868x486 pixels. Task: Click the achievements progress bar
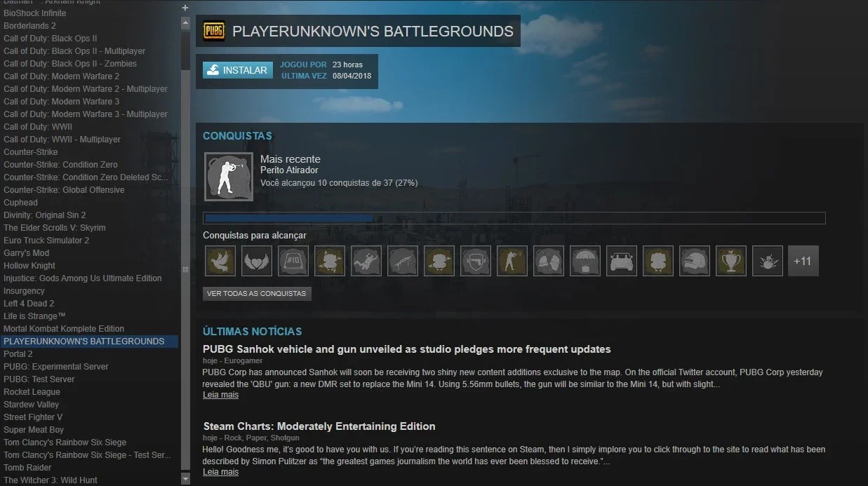point(514,218)
